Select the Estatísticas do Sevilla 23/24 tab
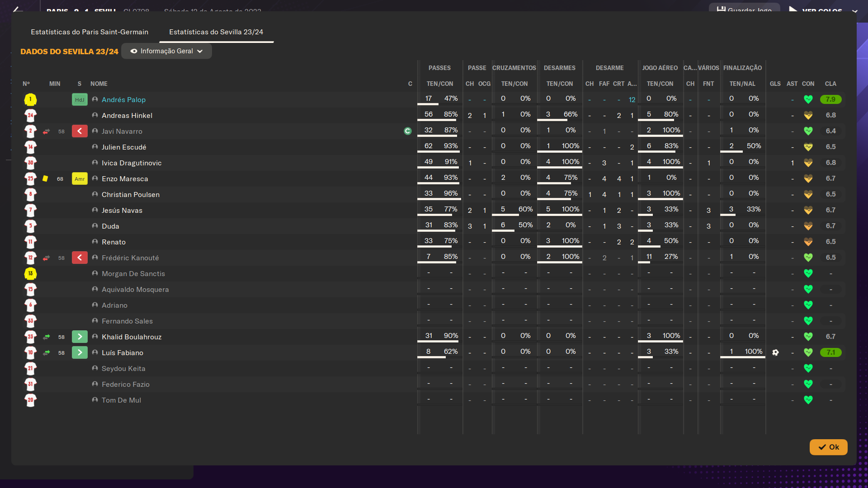868x488 pixels. 216,32
